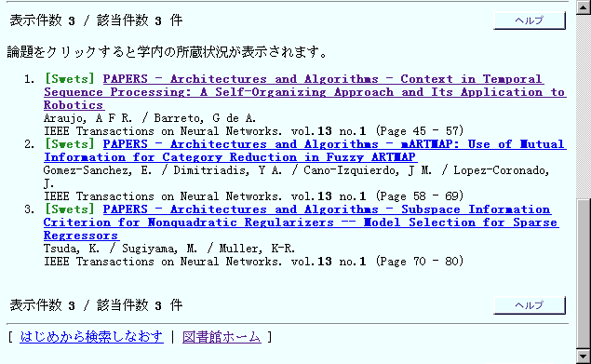
Task: Open the Subspace Information Criterion paper link
Action: click(302, 222)
